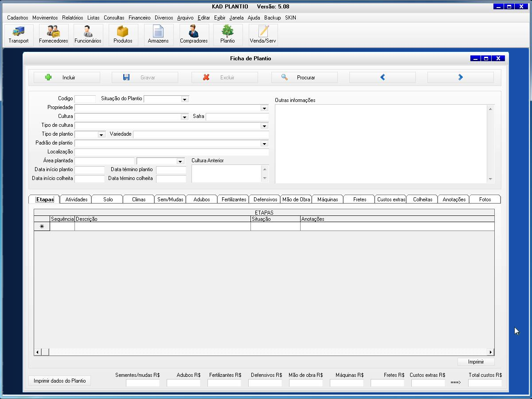Switch to the Fertilizantes tab
The image size is (532, 399).
[x=234, y=199]
